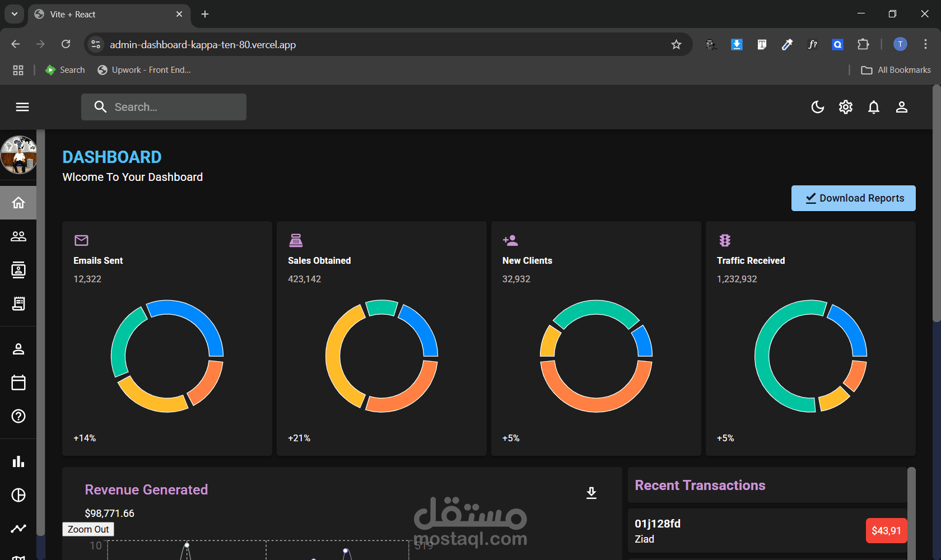The height and width of the screenshot is (560, 941).
Task: Download revenue chart via the download icon
Action: pyautogui.click(x=591, y=493)
